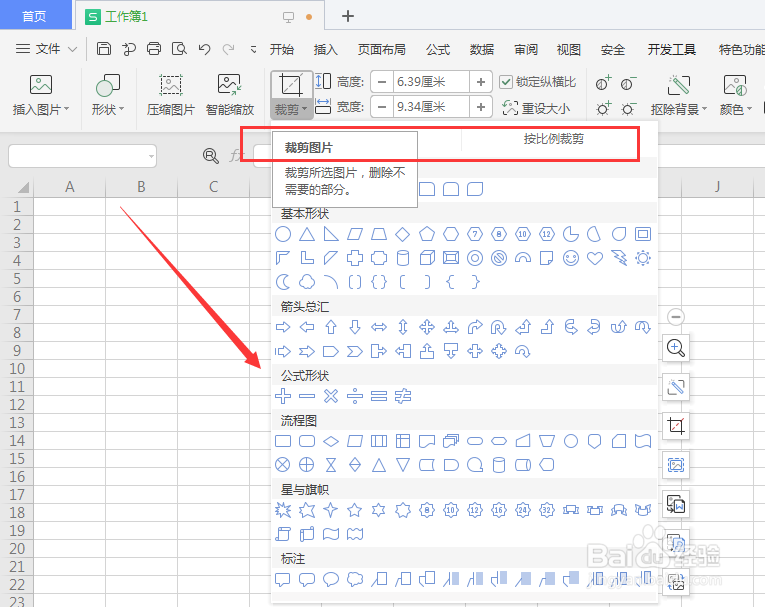Decrease height with the minus stepper
The width and height of the screenshot is (765, 607).
tap(382, 81)
